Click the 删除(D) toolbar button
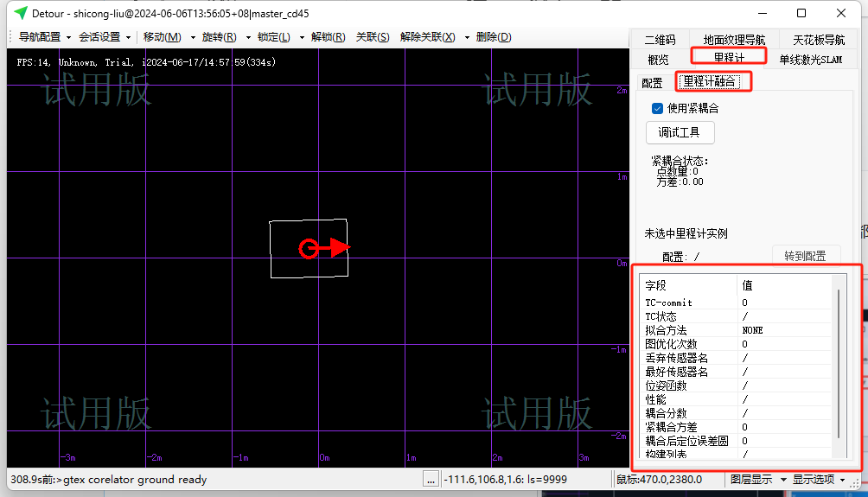The width and height of the screenshot is (868, 497). click(494, 37)
